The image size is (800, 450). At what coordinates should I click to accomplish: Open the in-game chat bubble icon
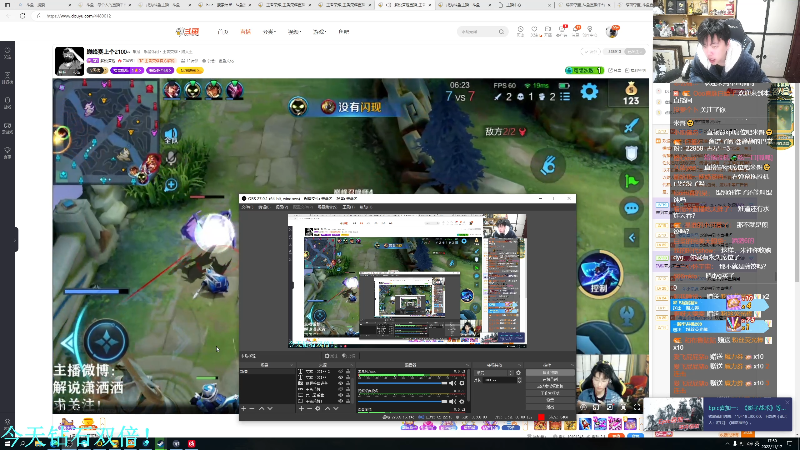point(631,208)
